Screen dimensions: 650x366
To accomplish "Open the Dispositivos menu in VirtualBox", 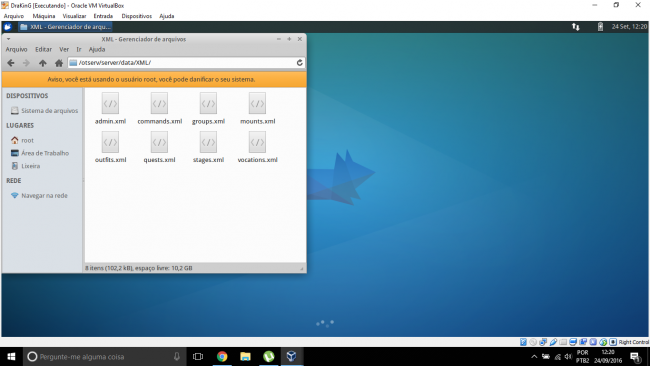I will click(x=136, y=16).
